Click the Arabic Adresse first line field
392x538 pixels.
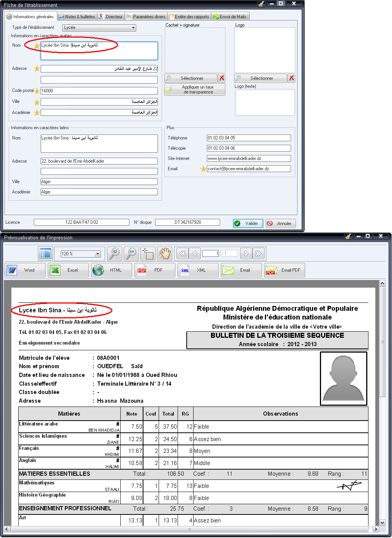[99, 69]
